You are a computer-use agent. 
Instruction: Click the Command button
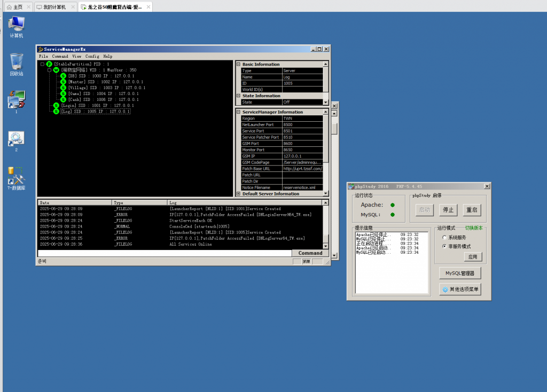point(310,253)
